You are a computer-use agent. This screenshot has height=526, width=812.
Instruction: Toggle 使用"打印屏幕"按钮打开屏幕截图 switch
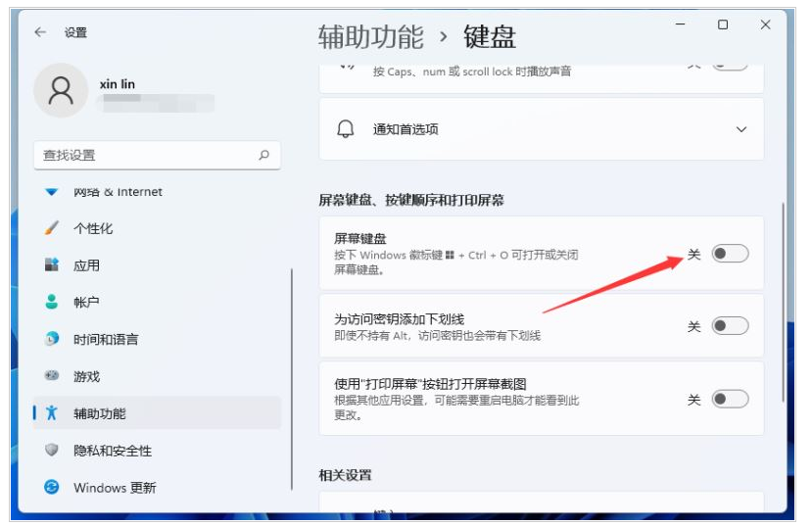tap(730, 400)
